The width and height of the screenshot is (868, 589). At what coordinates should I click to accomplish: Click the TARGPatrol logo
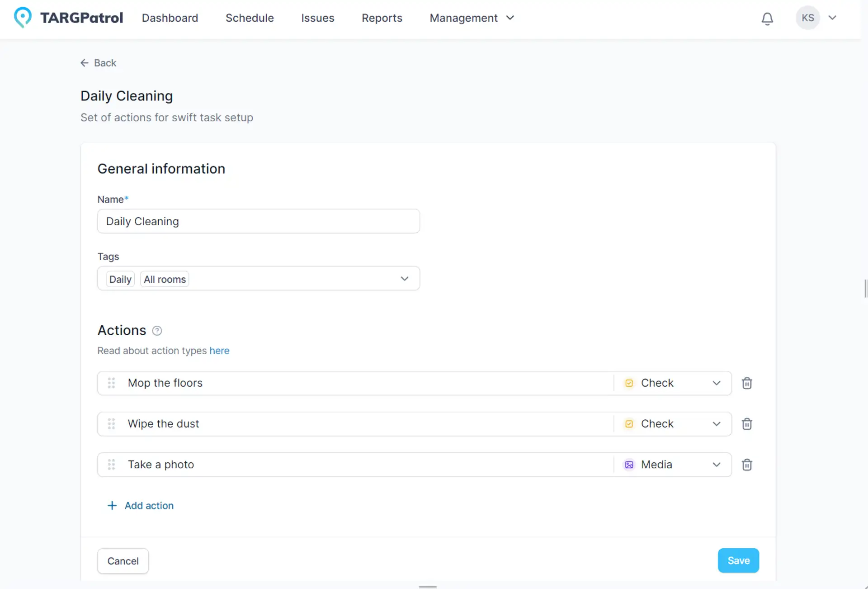[68, 18]
